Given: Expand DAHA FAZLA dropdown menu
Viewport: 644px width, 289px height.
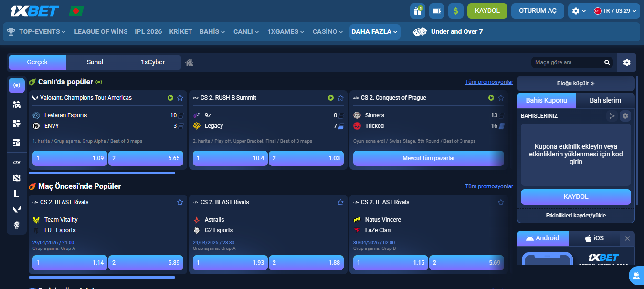Looking at the screenshot, I should 375,32.
